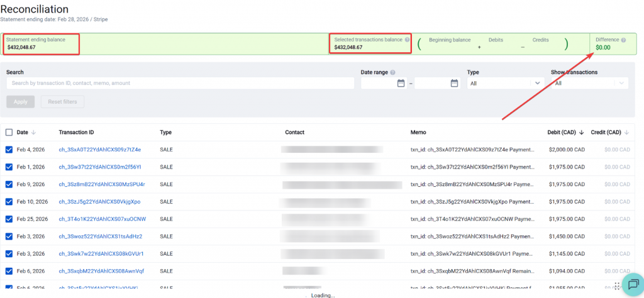
Task: Click the Selected transactions balance help icon
Action: [407, 40]
